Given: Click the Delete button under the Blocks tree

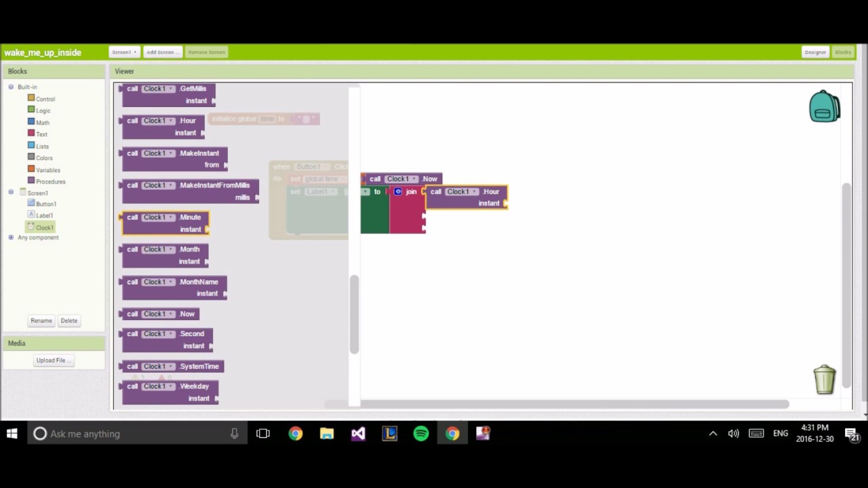Looking at the screenshot, I should (x=69, y=321).
